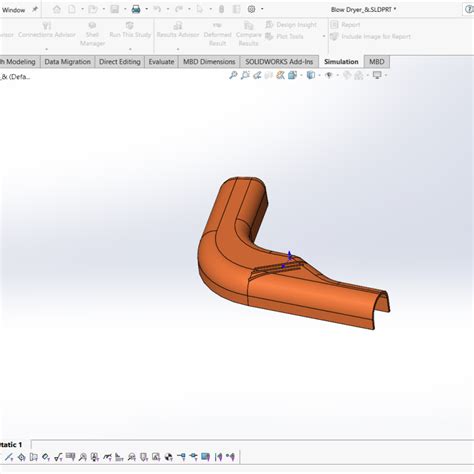Select the Static 1 study tab
The image size is (474, 474).
[x=12, y=445]
